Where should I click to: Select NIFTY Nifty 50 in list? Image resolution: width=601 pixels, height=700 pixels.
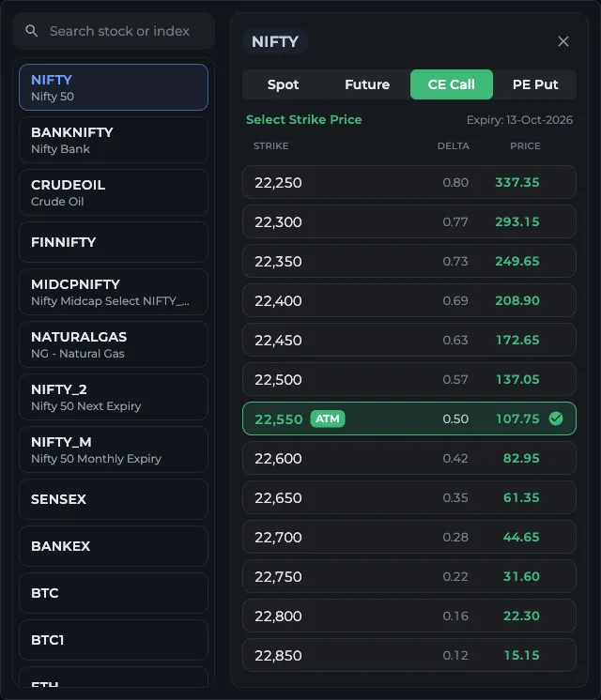pos(114,87)
